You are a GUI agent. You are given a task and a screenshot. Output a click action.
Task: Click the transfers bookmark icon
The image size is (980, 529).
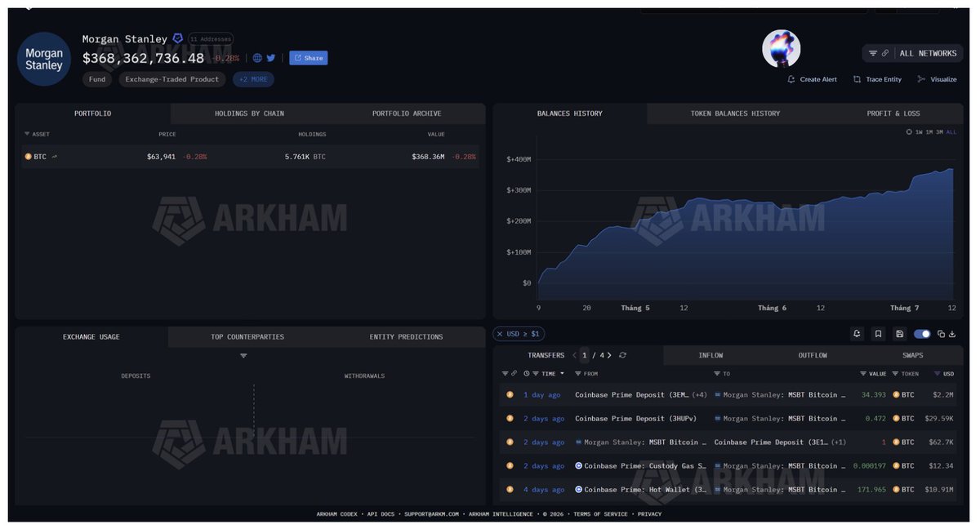(x=878, y=334)
